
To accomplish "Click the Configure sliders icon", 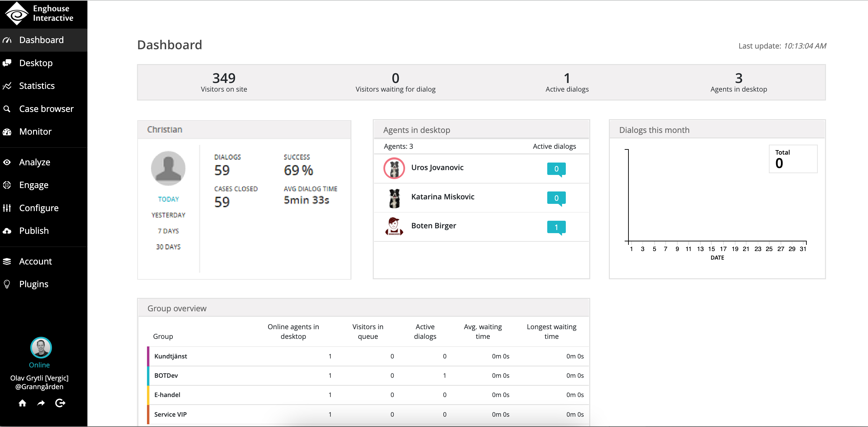I will (x=7, y=208).
